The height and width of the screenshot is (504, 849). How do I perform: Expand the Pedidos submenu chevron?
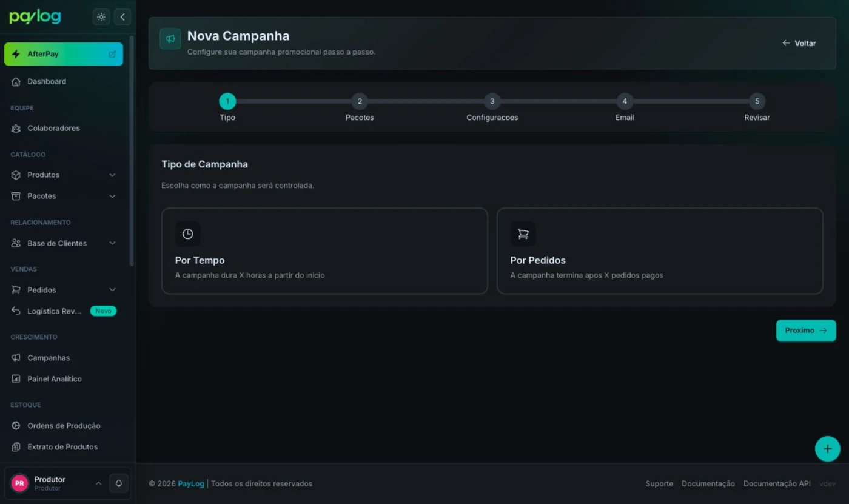112,290
